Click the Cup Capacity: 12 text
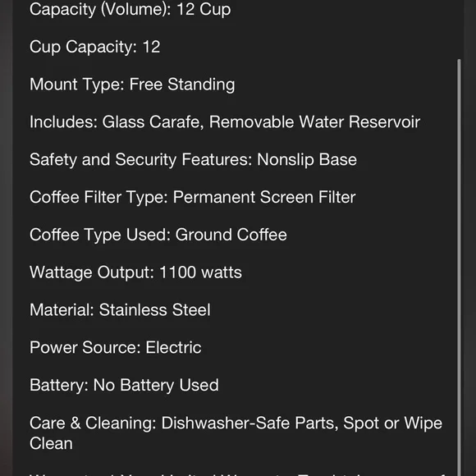The height and width of the screenshot is (476, 476). coord(94,47)
